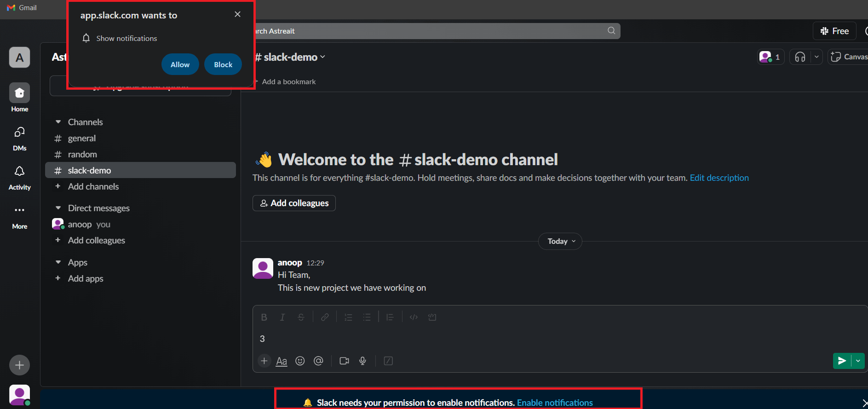Open the schedule send dropdown arrow

858,361
